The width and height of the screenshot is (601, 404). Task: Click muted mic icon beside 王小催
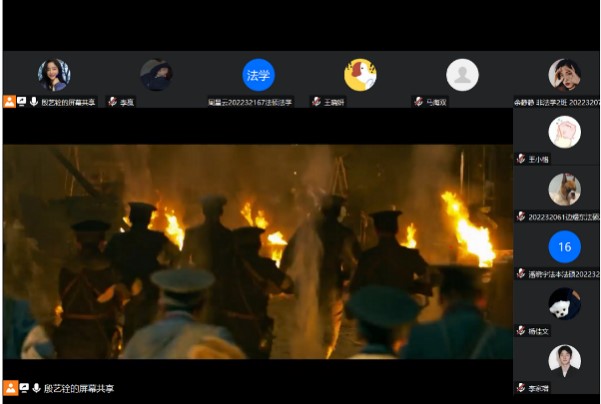(521, 159)
